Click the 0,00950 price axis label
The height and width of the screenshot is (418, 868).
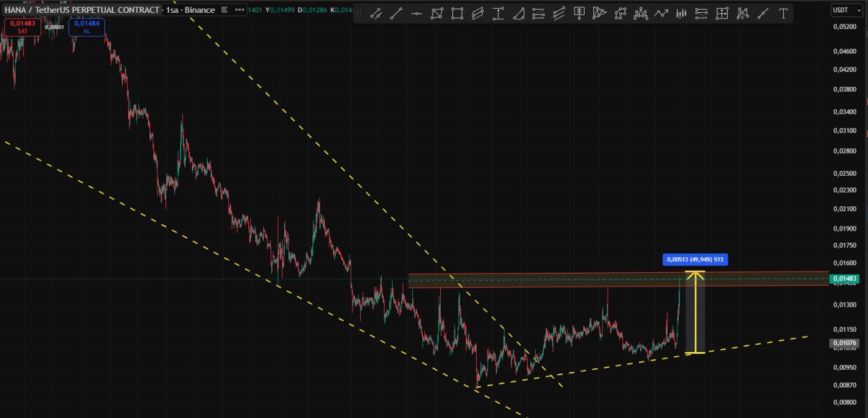click(845, 367)
